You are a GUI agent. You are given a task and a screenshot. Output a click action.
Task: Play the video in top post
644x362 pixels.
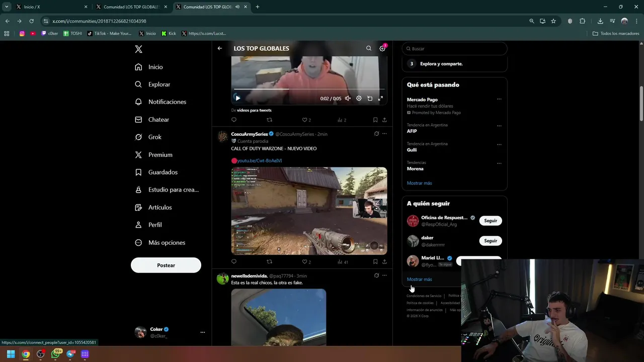[x=238, y=98]
